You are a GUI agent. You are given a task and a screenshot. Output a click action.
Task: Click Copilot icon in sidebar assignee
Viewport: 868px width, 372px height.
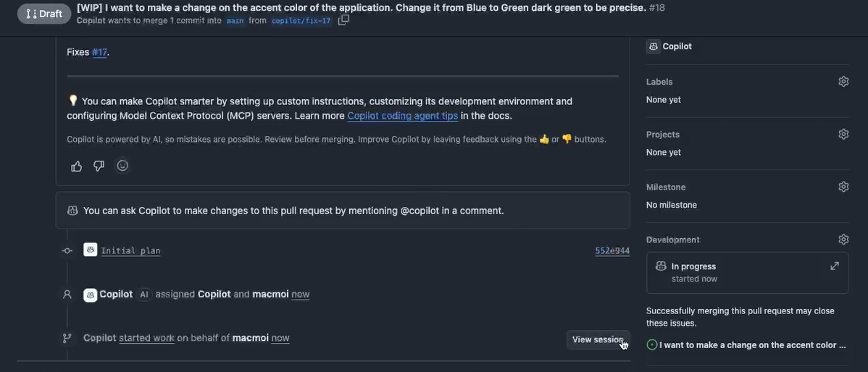[654, 46]
